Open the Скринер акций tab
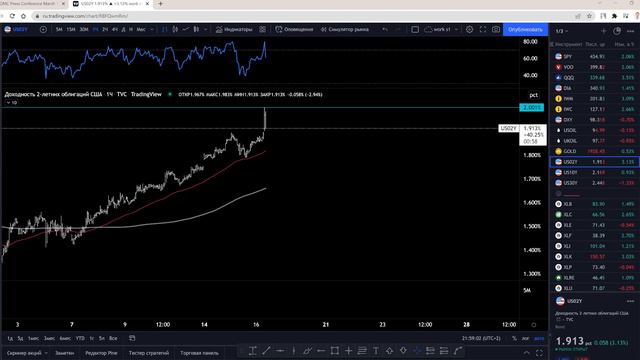This screenshot has height=360, width=640. pos(24,353)
